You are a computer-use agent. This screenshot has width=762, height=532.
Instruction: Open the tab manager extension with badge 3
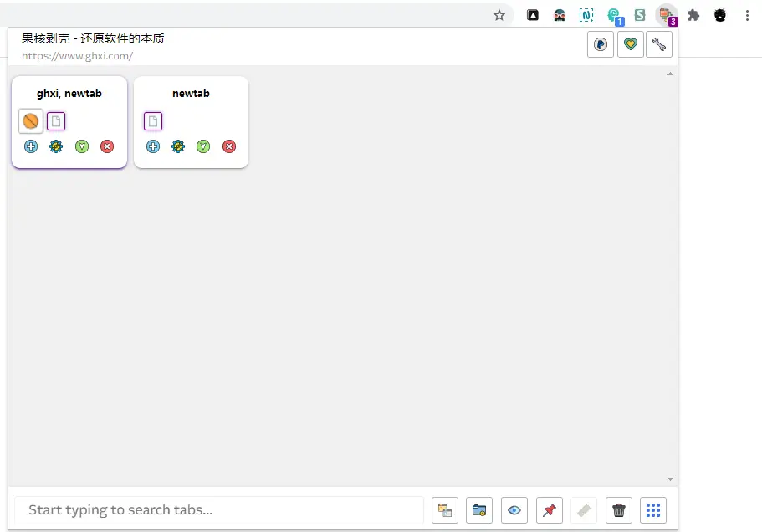pos(667,16)
